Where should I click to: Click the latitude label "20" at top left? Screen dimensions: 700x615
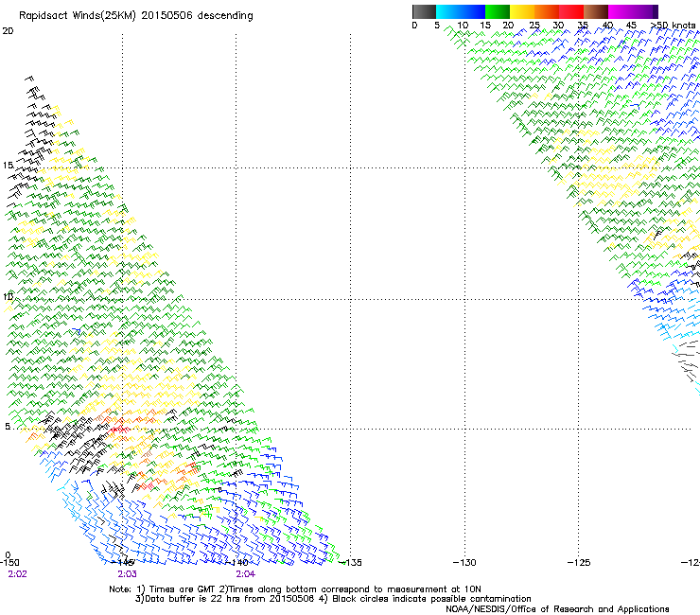click(8, 31)
